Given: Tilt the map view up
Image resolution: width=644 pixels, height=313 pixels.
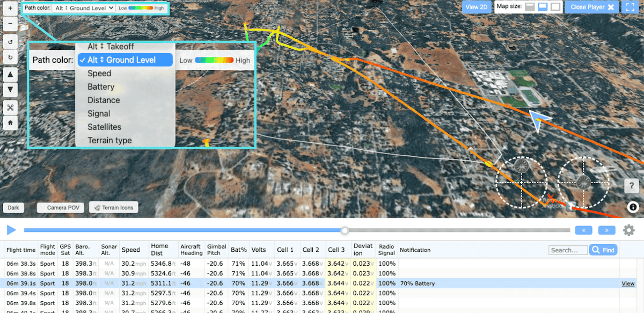Looking at the screenshot, I should [10, 74].
